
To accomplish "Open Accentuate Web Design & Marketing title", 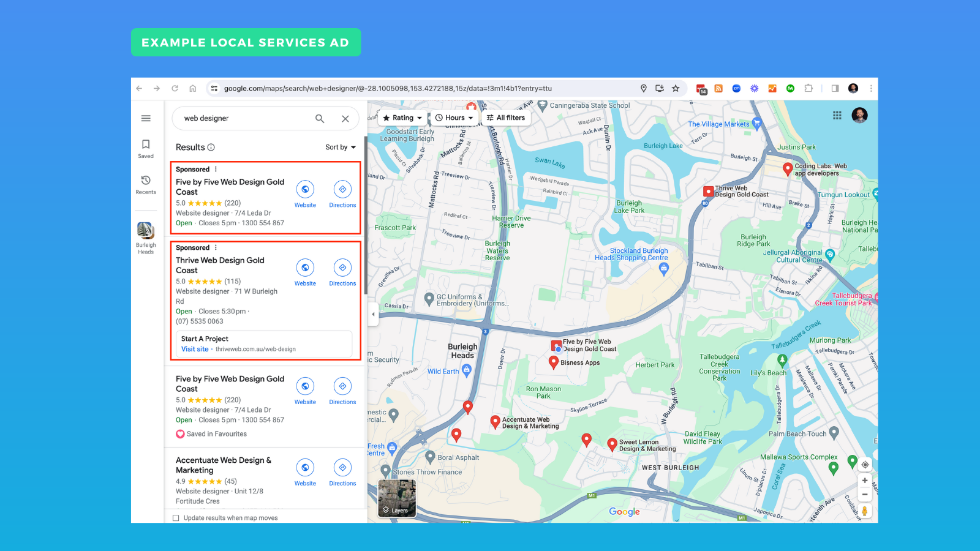I will [x=224, y=465].
